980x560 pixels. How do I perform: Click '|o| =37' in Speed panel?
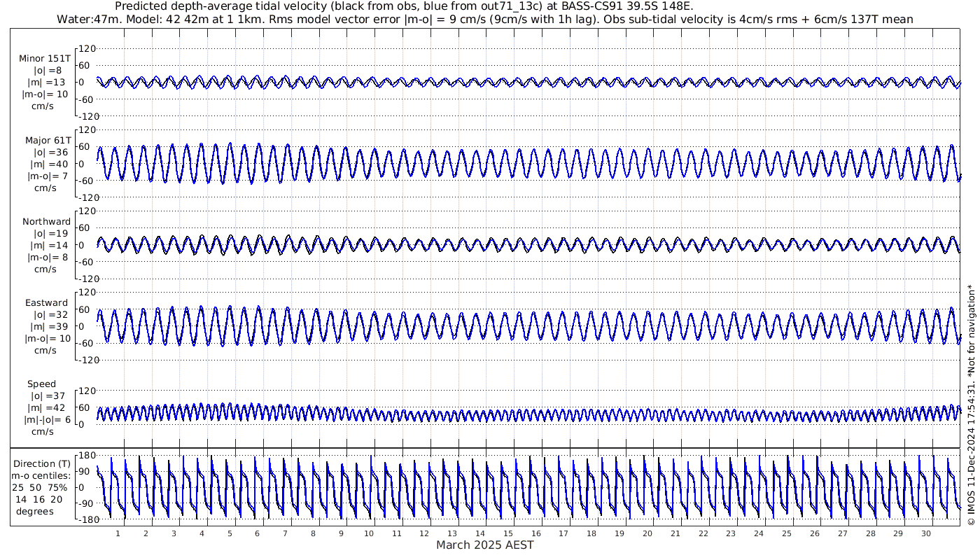click(x=48, y=396)
